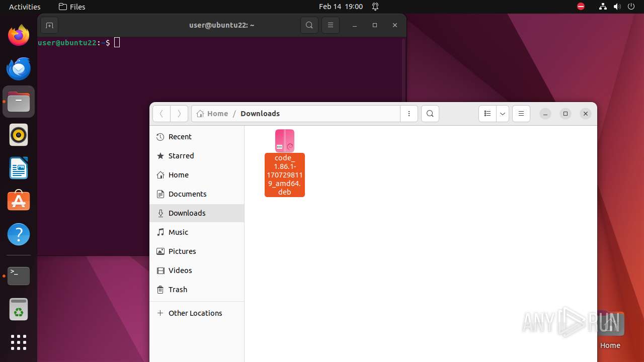Click the new tab icon in Terminal
This screenshot has height=362, width=644.
pyautogui.click(x=49, y=25)
